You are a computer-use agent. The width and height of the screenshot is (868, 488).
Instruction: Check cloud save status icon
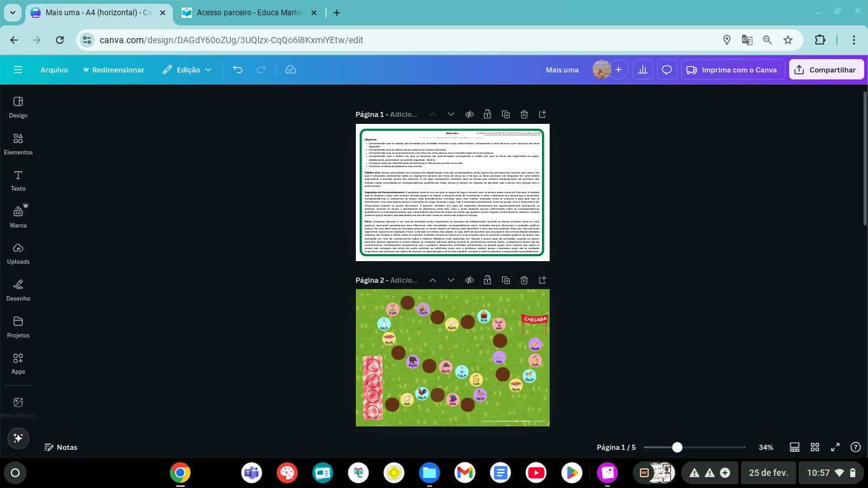[291, 70]
